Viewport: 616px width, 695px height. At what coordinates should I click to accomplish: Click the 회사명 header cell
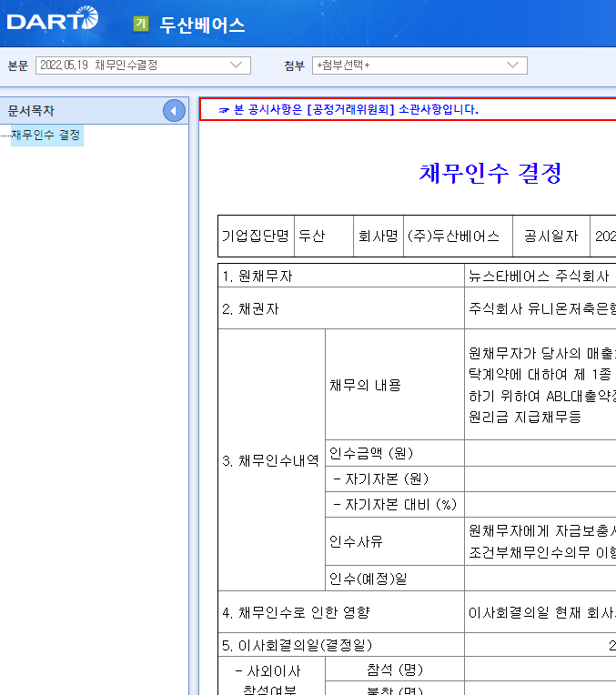pos(379,236)
